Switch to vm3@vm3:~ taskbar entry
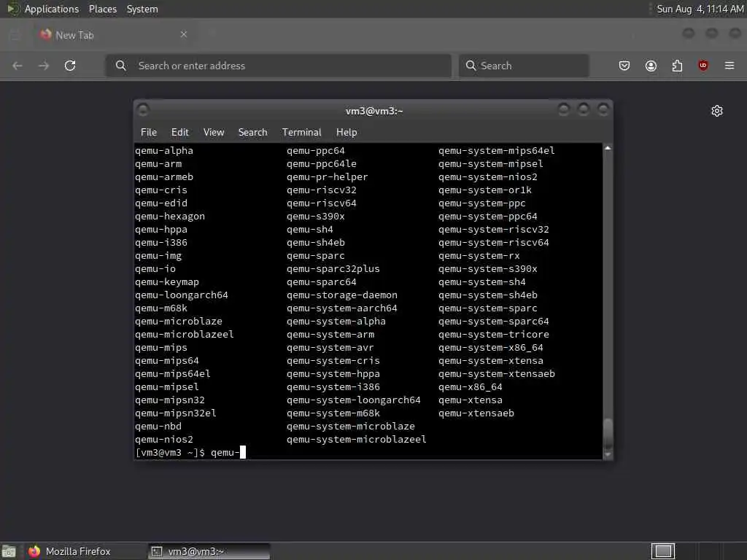This screenshot has width=747, height=560. 209,551
